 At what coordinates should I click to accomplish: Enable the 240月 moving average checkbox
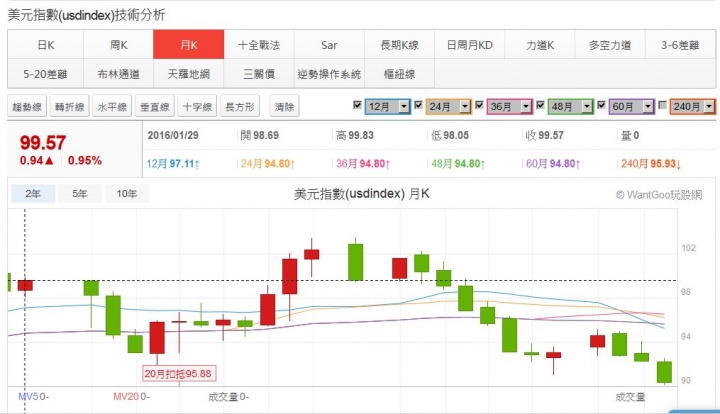(662, 105)
